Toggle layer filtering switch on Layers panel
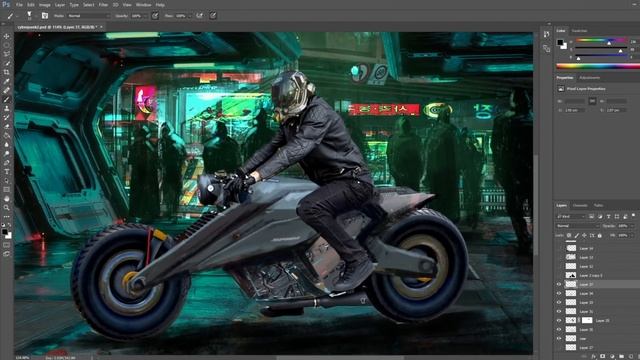640x360 pixels. [x=633, y=216]
